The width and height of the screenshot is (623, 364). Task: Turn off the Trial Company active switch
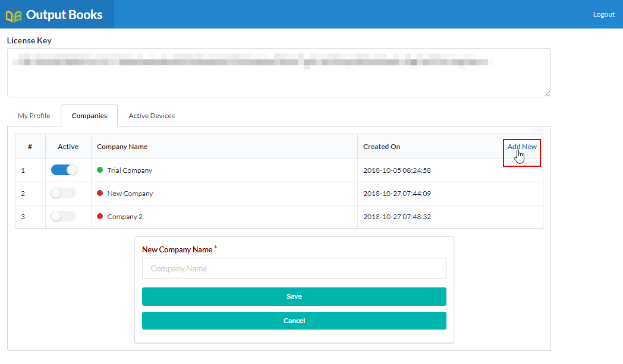pos(64,170)
